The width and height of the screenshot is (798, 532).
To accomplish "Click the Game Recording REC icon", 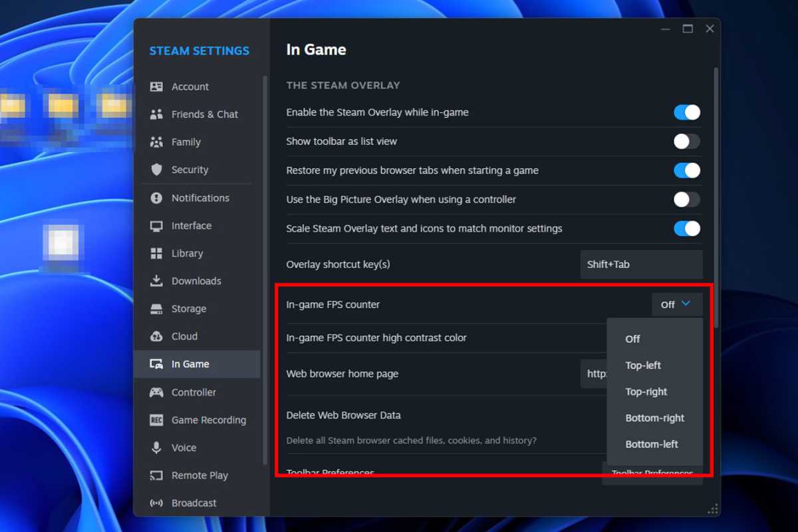I will tap(156, 420).
